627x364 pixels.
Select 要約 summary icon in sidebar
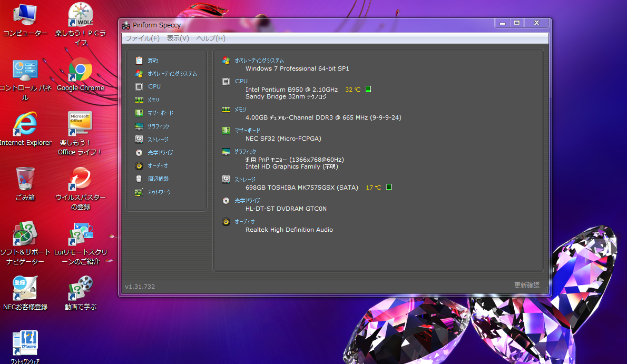139,61
